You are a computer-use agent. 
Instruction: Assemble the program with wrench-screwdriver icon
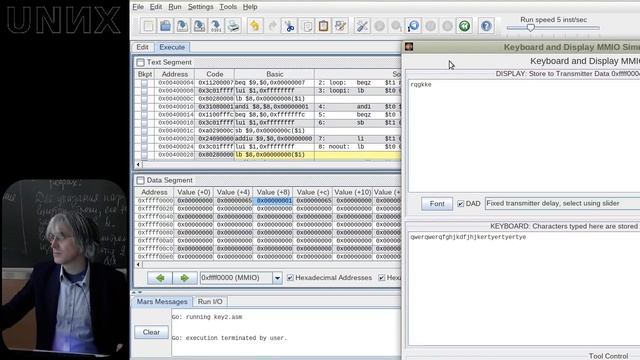(x=362, y=26)
